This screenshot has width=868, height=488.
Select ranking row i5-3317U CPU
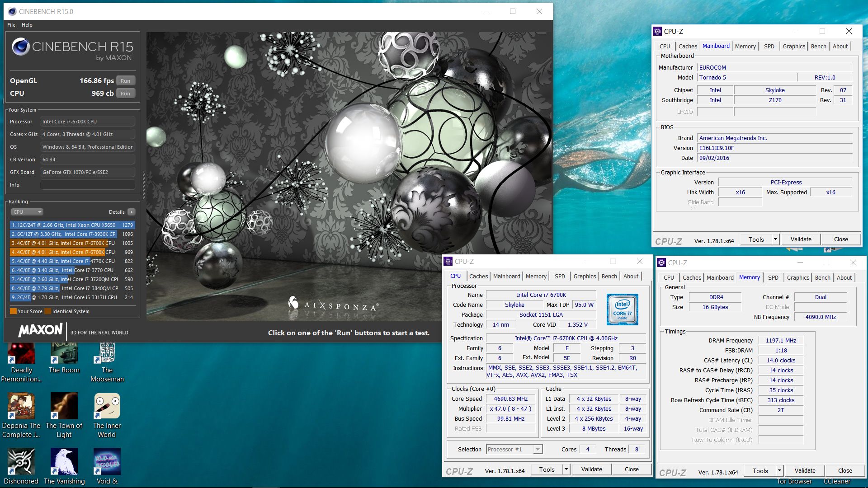coord(72,297)
